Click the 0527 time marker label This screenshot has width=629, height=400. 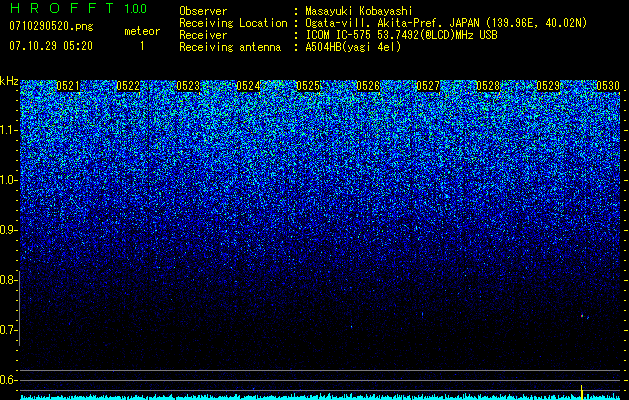tap(428, 86)
